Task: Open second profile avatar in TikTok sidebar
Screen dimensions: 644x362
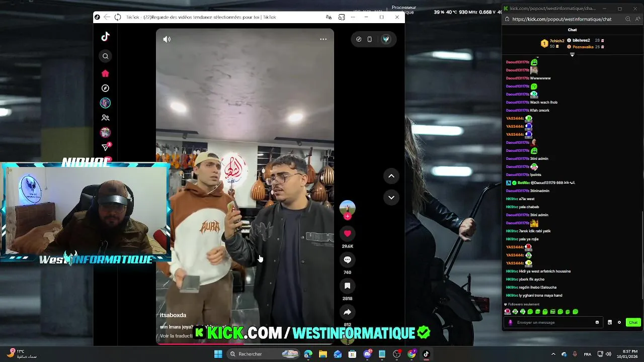Action: (x=105, y=132)
